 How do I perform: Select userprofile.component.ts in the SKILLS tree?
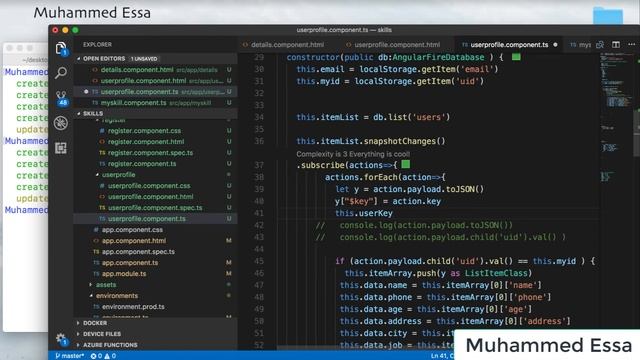(155, 219)
